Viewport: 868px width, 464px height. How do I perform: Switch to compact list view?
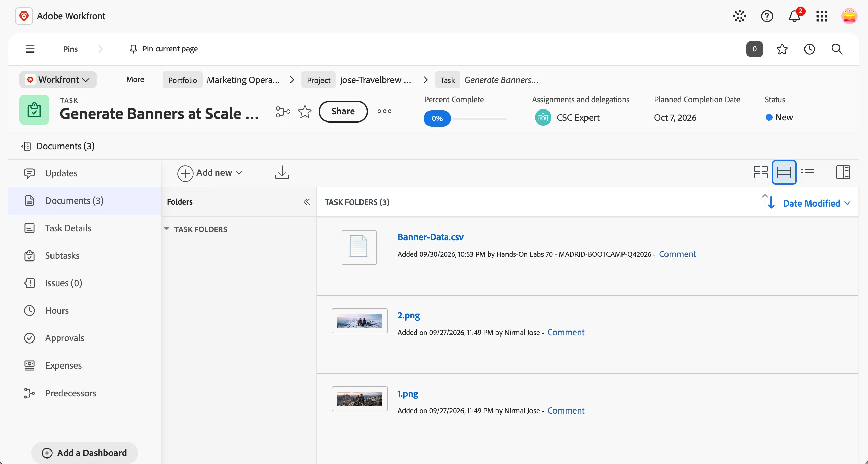[807, 172]
